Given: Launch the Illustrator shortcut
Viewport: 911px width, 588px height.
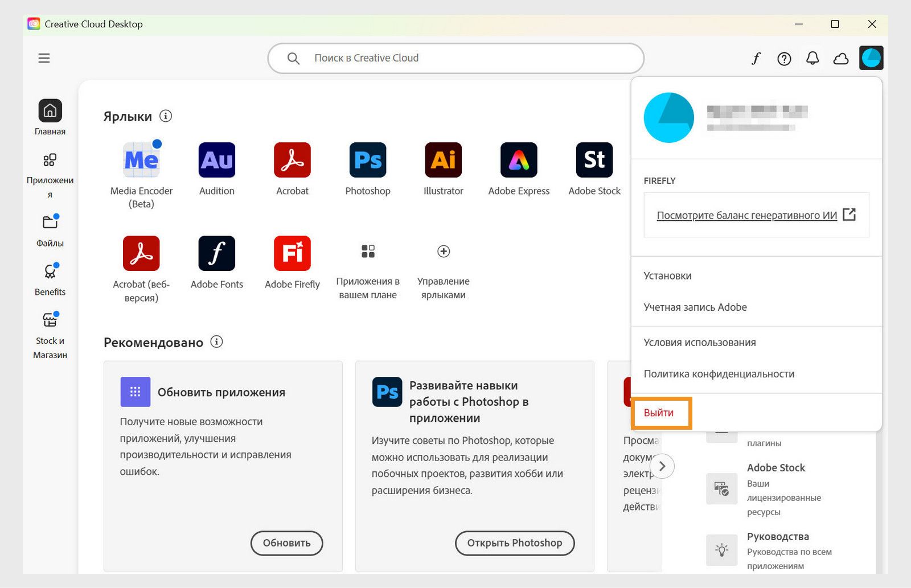Looking at the screenshot, I should coord(443,160).
